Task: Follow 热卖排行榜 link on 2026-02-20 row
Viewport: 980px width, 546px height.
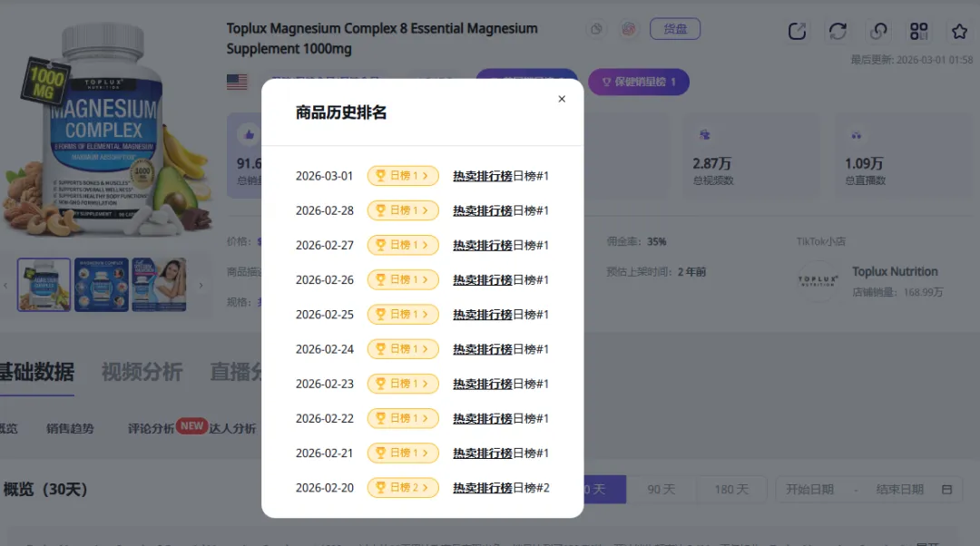Action: coord(483,487)
